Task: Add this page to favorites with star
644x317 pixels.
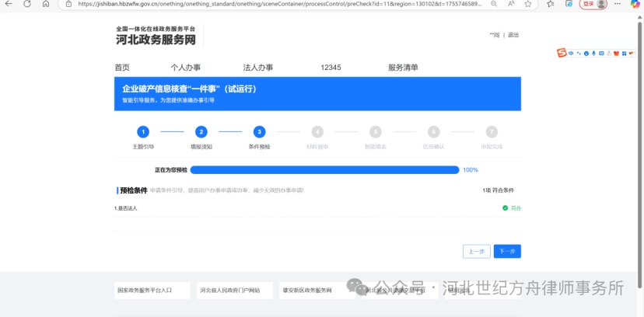Action: coord(528,4)
